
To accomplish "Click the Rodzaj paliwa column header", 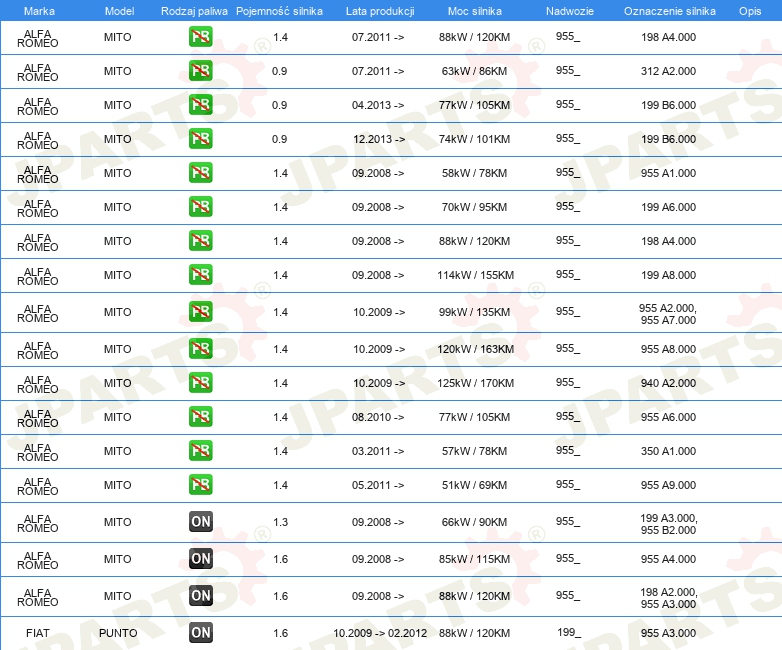I will coord(194,11).
